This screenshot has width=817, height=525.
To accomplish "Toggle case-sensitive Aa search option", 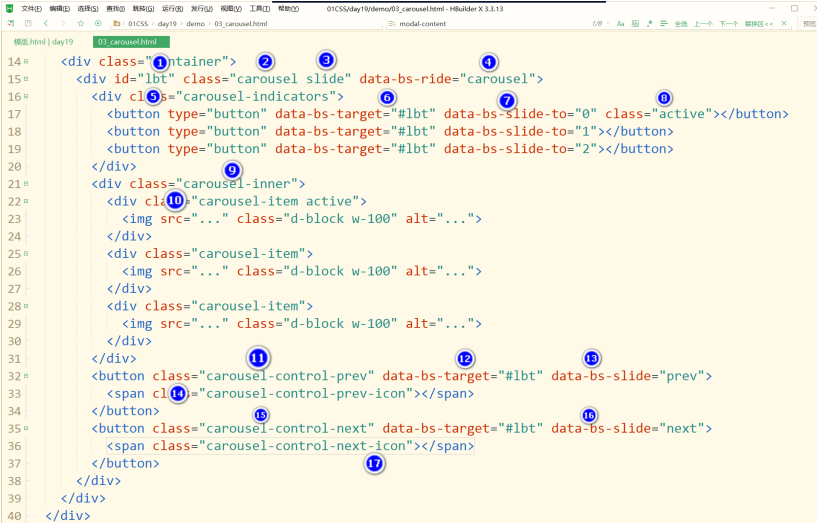I will 621,24.
